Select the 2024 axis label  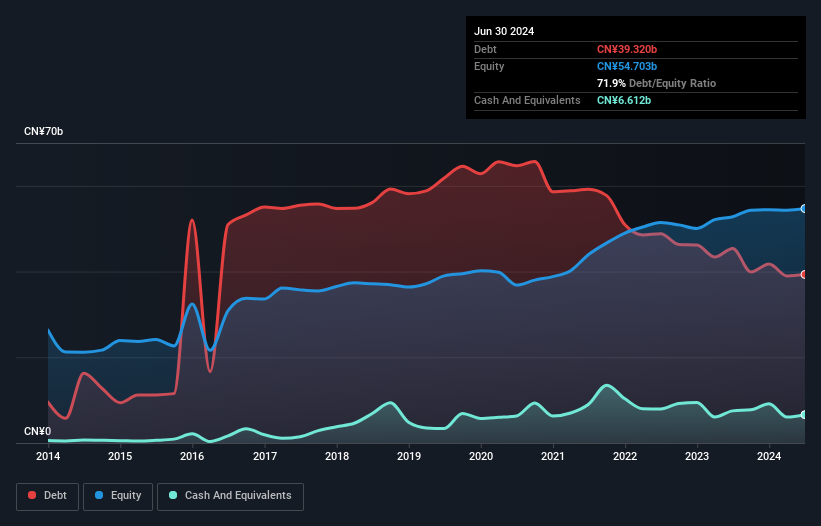tap(769, 456)
